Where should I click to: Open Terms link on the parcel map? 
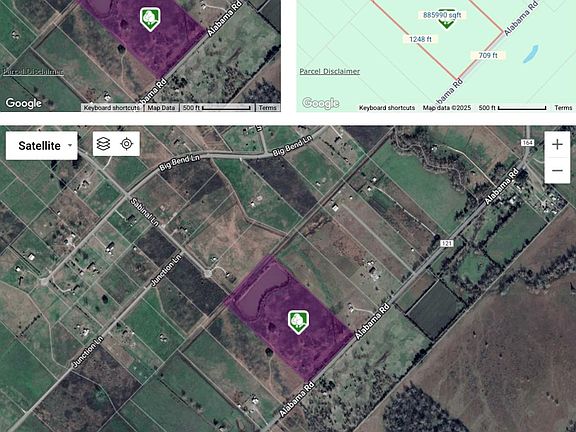pos(563,108)
